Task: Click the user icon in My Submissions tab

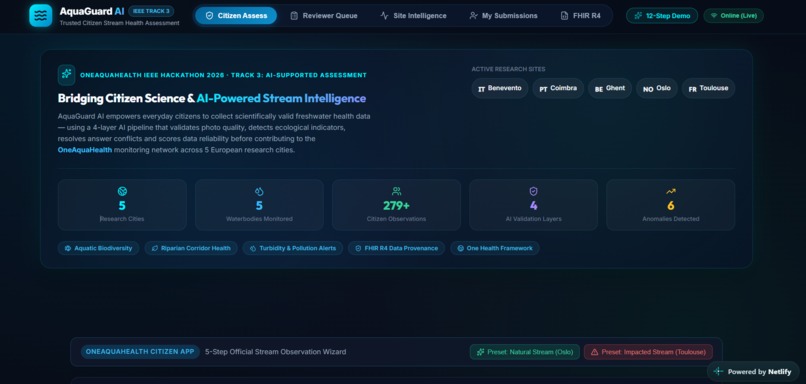Action: [473, 15]
